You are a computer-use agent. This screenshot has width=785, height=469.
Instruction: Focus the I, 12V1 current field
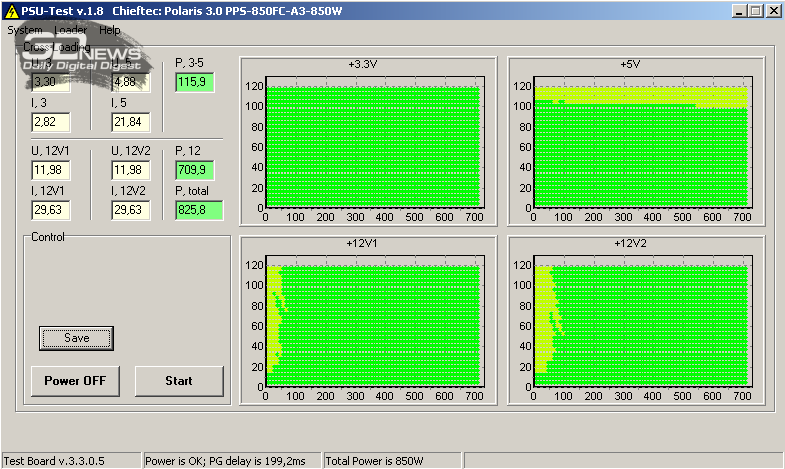(50, 210)
